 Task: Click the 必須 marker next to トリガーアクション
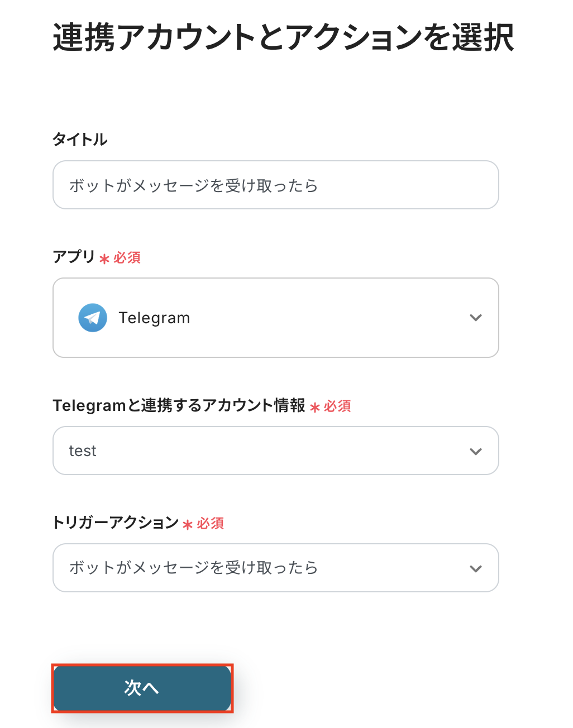[x=211, y=523]
